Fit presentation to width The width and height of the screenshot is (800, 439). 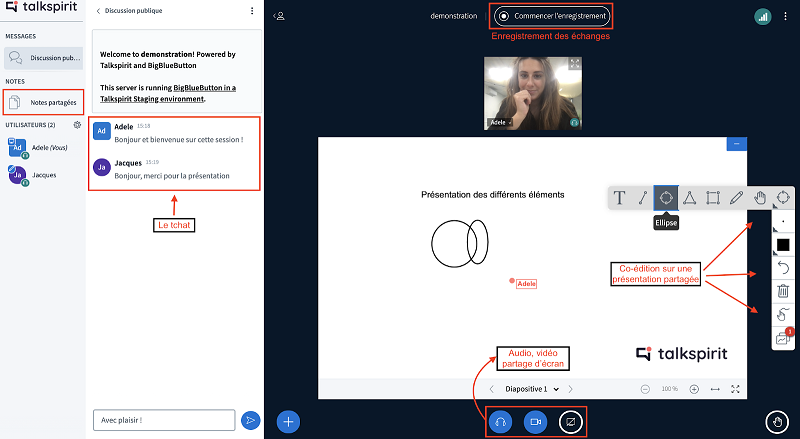point(715,389)
